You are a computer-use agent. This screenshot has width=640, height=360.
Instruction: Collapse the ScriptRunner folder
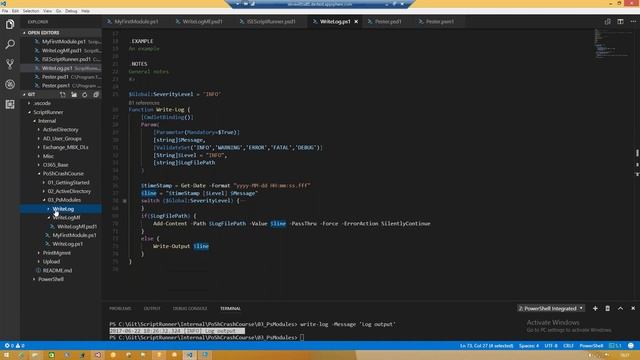[x=48, y=112]
